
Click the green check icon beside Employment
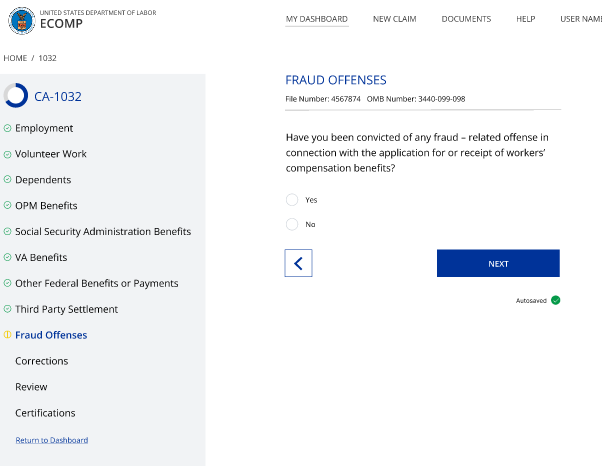(x=8, y=128)
